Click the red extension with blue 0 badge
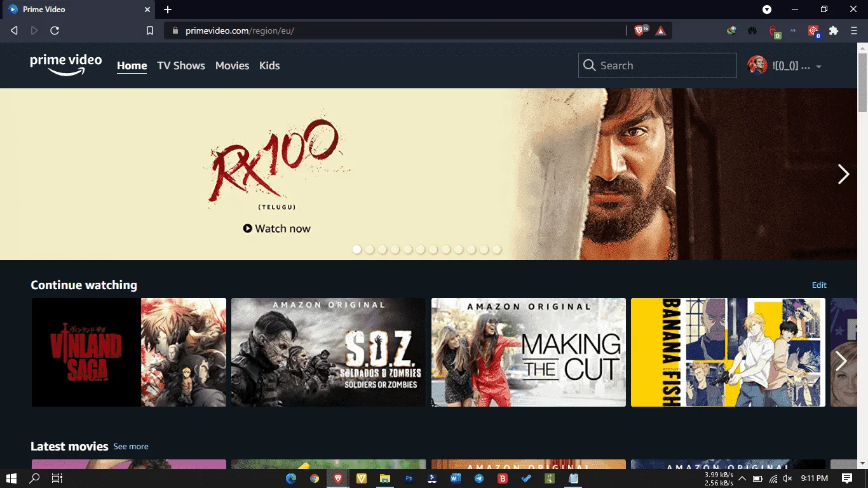Image resolution: width=868 pixels, height=488 pixels. pos(814,31)
